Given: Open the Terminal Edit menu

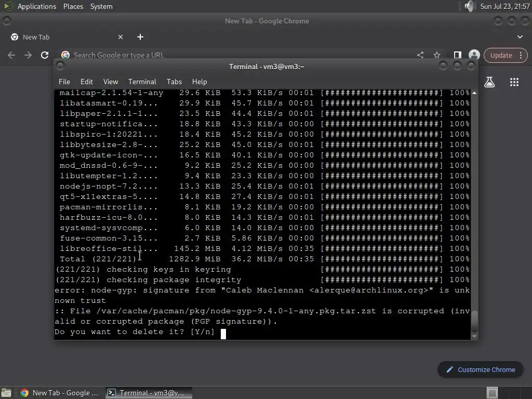Looking at the screenshot, I should point(87,82).
